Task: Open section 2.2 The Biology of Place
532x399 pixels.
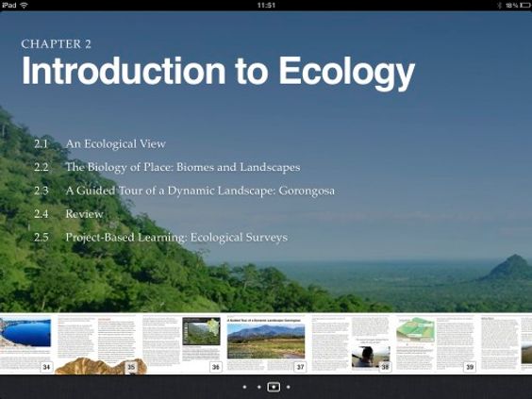Action: point(167,167)
